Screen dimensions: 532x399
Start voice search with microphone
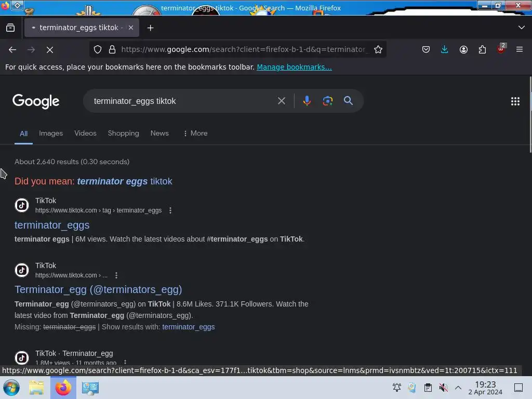(307, 101)
